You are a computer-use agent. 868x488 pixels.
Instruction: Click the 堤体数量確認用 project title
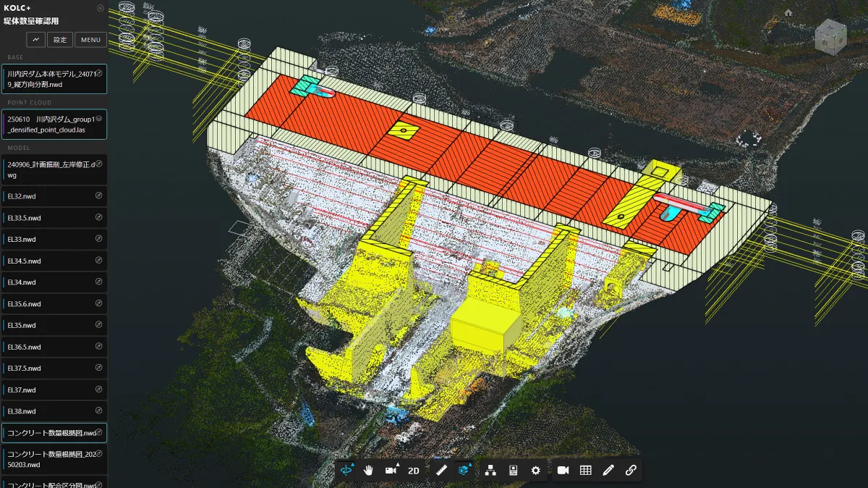[31, 21]
